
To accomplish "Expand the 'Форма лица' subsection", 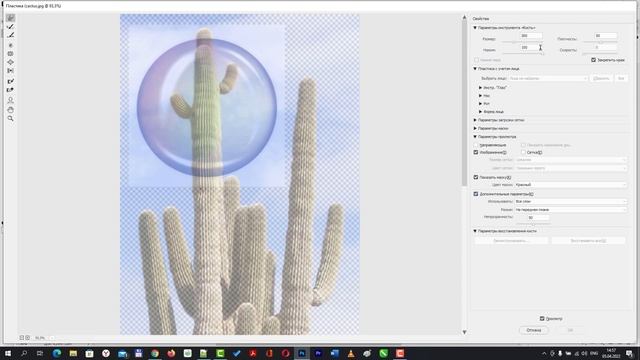I will [x=480, y=111].
